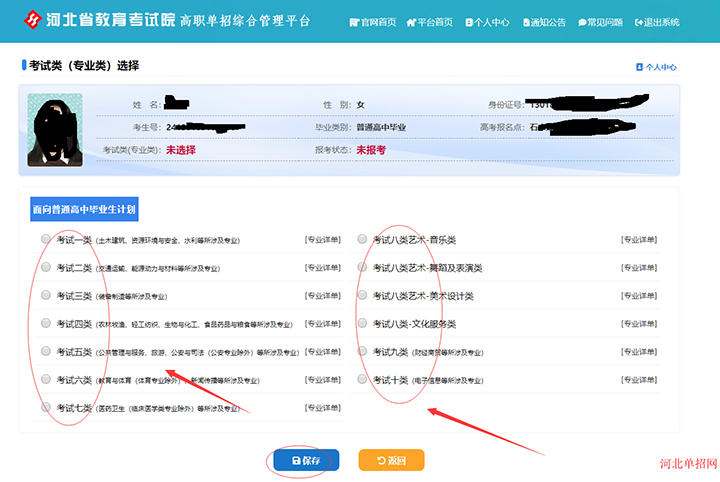The image size is (720, 482).
Task: Open 通知公告 from the top navigation
Action: point(545,22)
